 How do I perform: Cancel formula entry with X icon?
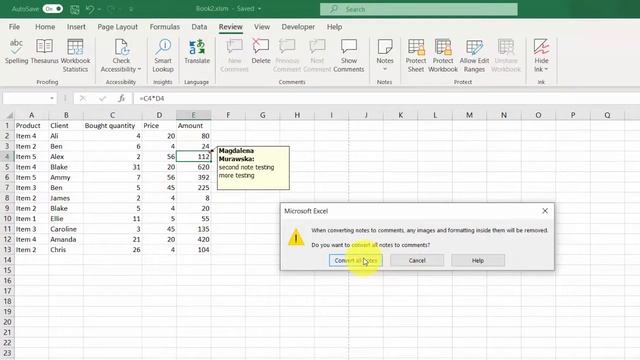[x=83, y=98]
